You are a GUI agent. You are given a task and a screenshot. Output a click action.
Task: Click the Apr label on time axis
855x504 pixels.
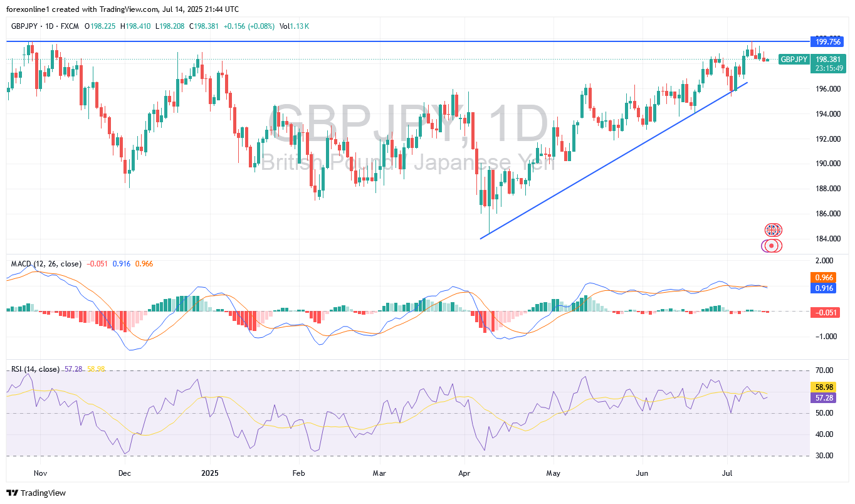tap(464, 473)
